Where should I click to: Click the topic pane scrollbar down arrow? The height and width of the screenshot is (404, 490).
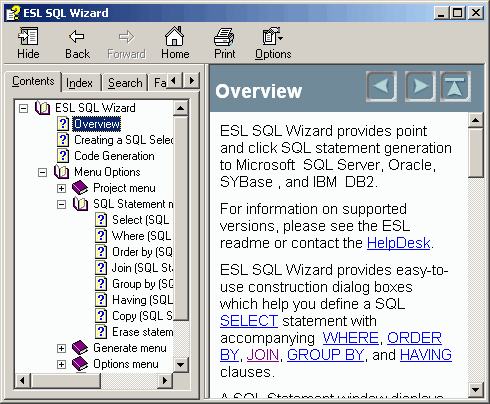tap(476, 389)
